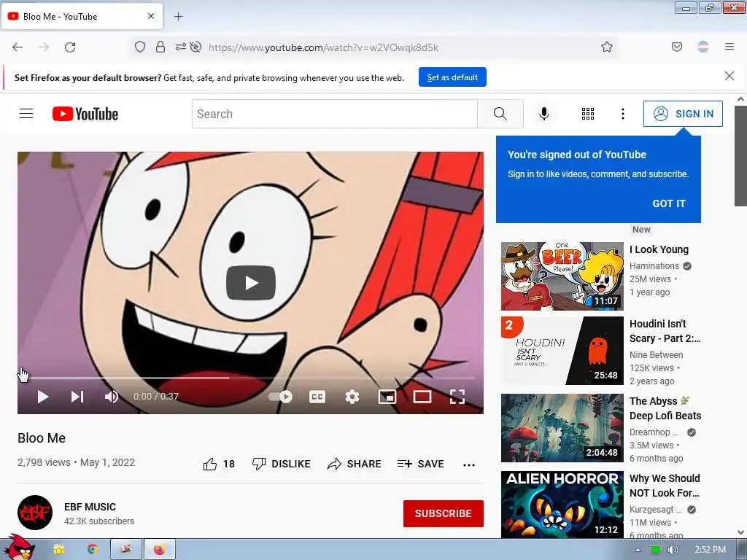
Task: Open YouTube settings three-dot menu
Action: click(622, 114)
